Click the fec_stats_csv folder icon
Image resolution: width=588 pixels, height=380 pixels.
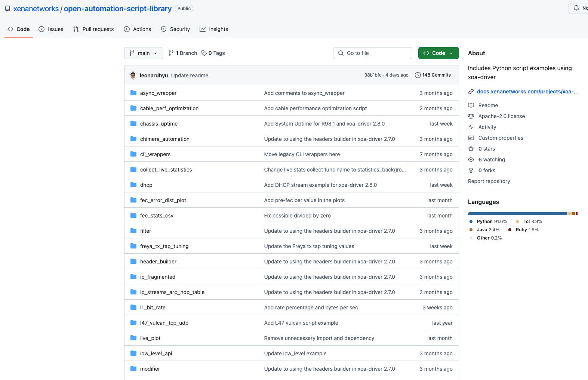(x=133, y=215)
